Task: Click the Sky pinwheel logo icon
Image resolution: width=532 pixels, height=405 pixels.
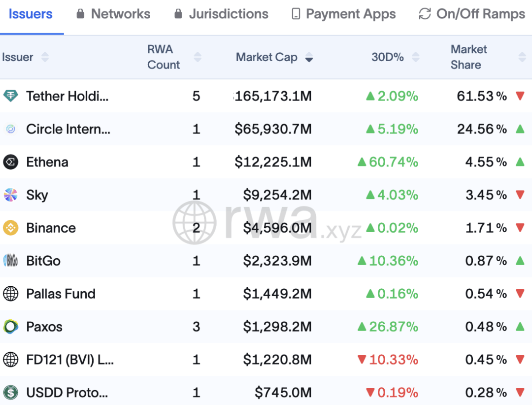Action: coord(10,195)
